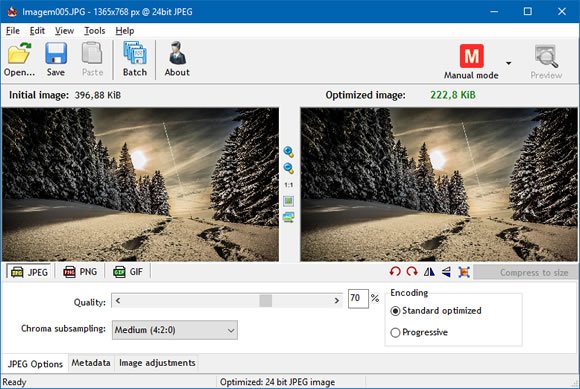Open the File menu

tap(13, 31)
